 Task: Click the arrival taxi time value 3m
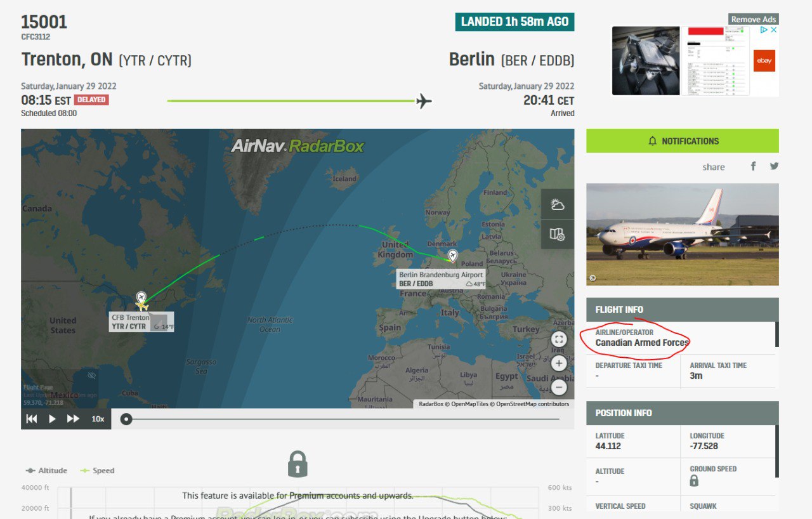point(696,376)
